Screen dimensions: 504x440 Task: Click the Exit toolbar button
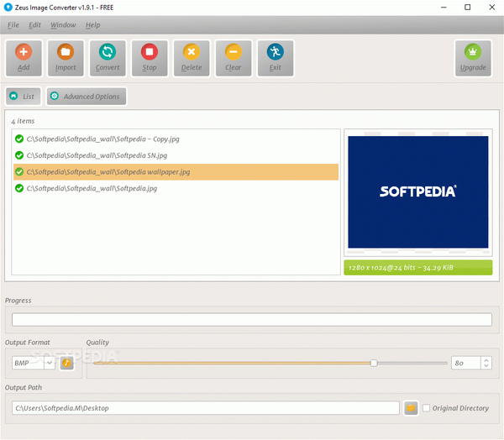[276, 58]
